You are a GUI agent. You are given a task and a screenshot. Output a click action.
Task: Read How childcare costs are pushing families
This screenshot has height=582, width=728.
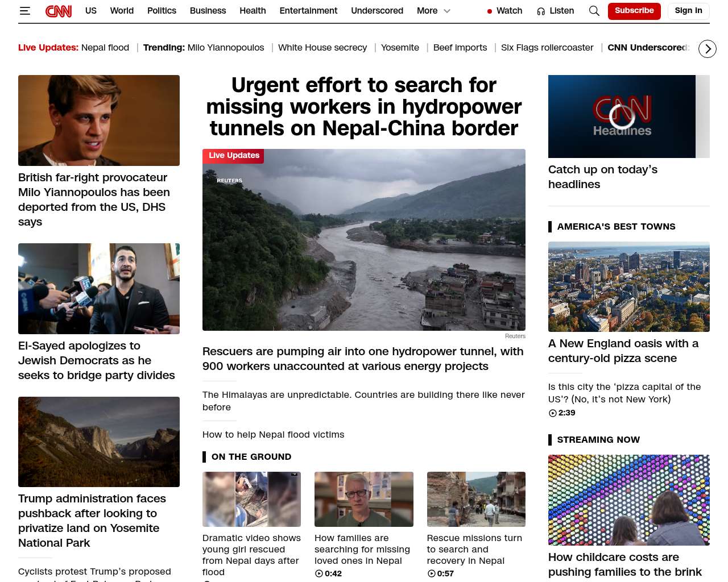[625, 564]
